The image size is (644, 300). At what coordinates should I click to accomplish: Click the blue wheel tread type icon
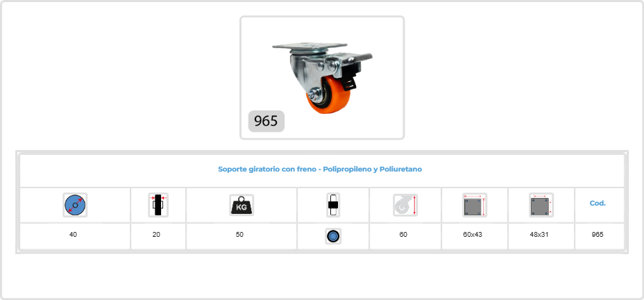(x=333, y=236)
